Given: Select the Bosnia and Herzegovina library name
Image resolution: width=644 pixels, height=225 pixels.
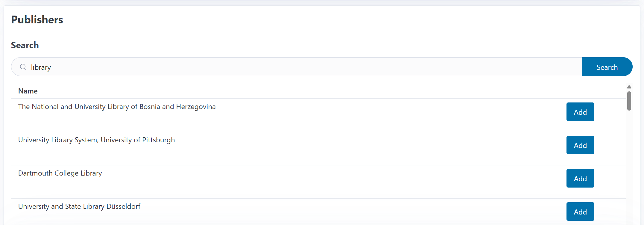Looking at the screenshot, I should coord(117,107).
